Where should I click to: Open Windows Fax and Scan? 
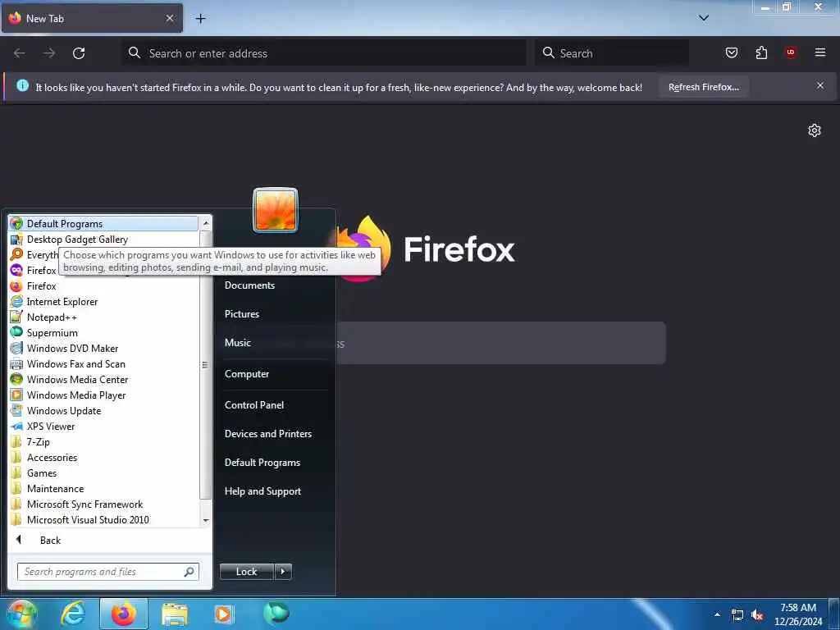tap(103, 363)
